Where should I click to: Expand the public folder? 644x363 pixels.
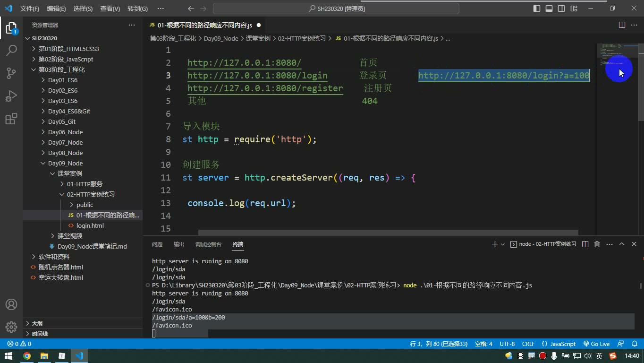85,205
